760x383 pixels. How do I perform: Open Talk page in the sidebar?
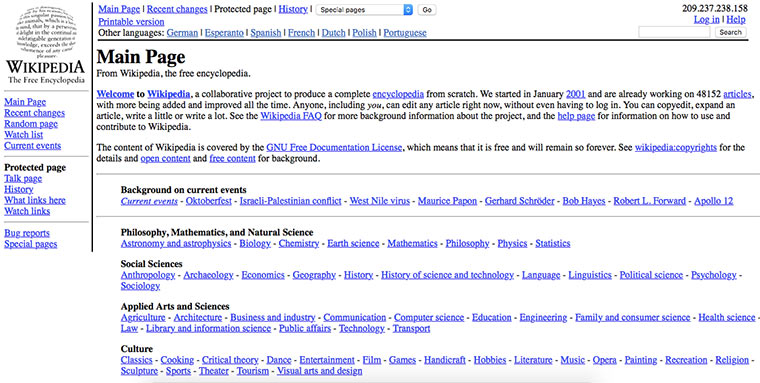tap(23, 178)
